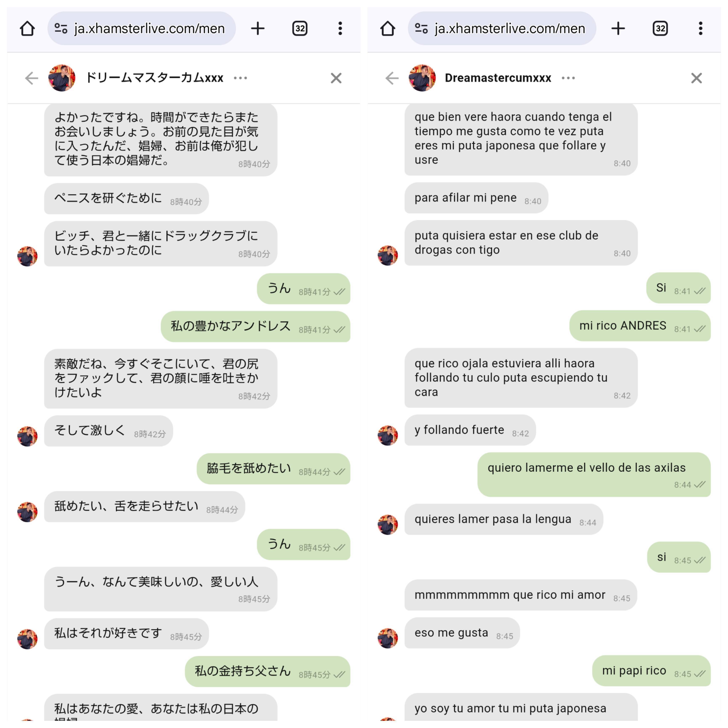Tap the ドリームマスターカムxxx chat title

[x=154, y=78]
